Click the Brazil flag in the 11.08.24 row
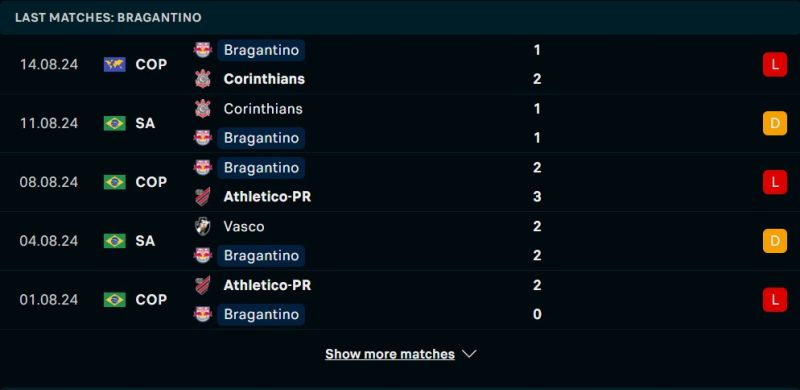Viewport: 800px width, 390px height. point(115,123)
